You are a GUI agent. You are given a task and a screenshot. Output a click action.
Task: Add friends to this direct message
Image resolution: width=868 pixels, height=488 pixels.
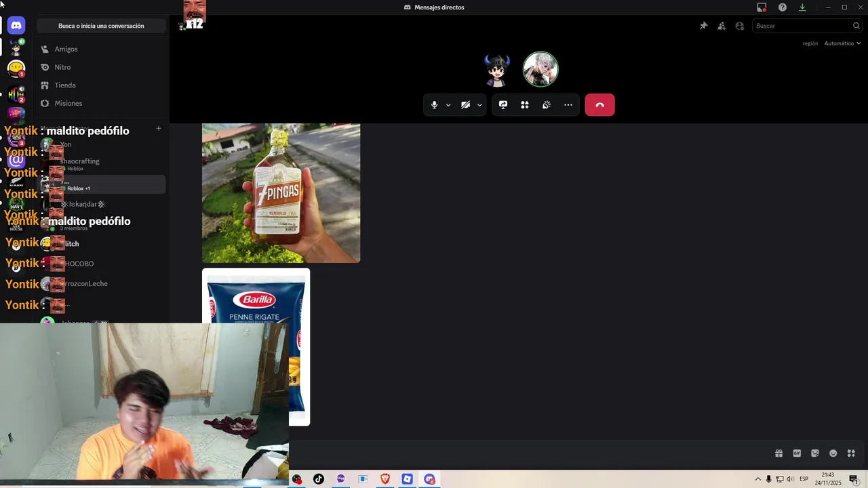coord(722,26)
